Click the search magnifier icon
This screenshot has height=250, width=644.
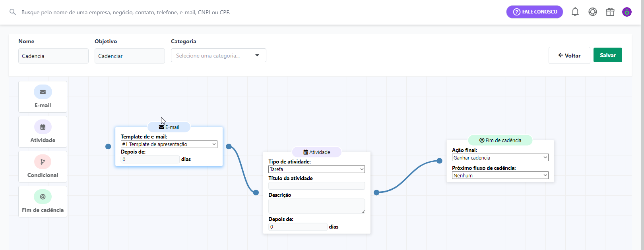(x=13, y=12)
